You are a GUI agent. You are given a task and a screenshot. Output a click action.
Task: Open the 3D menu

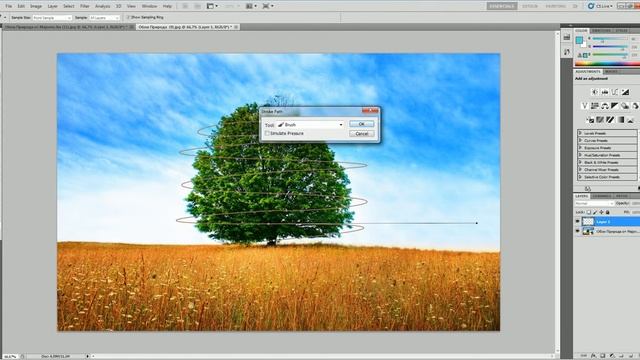(118, 6)
